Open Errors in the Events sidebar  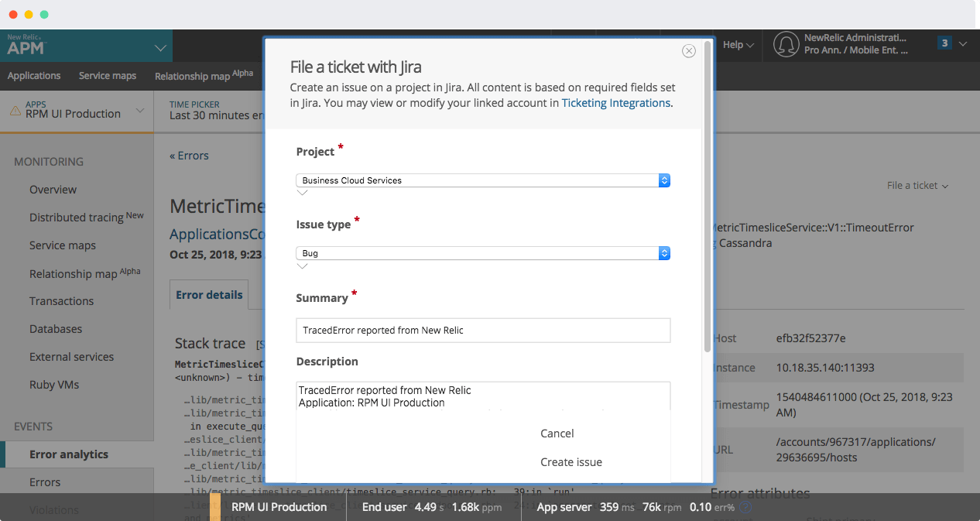coord(45,482)
